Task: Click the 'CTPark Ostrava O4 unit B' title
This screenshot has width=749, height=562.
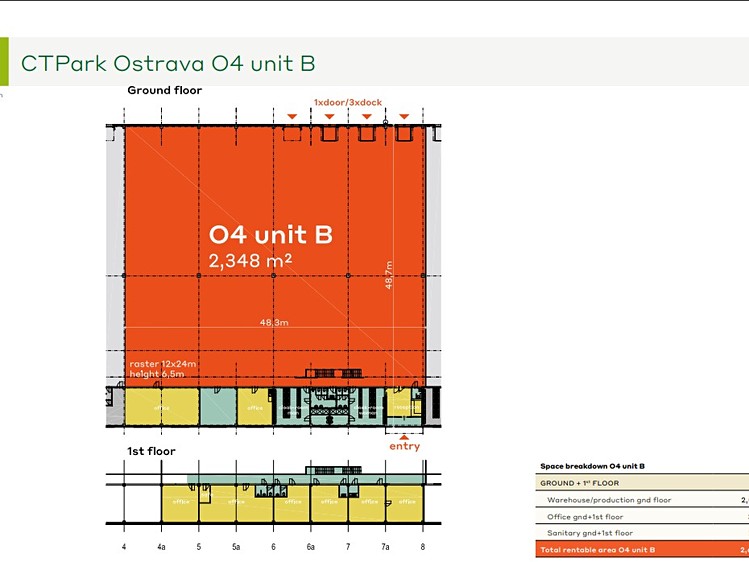Action: [168, 64]
